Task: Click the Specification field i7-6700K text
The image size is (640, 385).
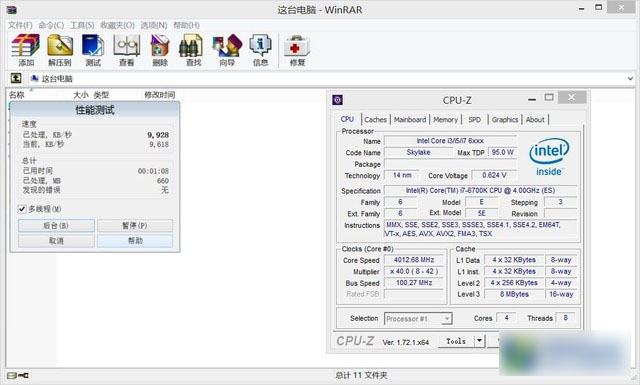Action: 480,191
